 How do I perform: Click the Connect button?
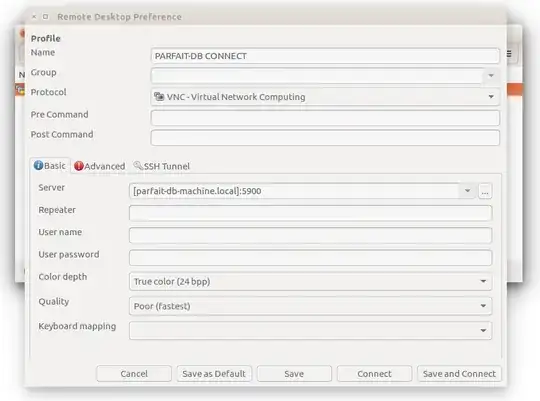374,374
